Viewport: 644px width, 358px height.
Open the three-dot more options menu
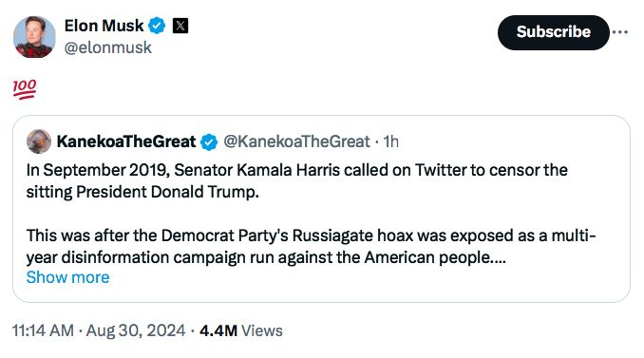[620, 32]
